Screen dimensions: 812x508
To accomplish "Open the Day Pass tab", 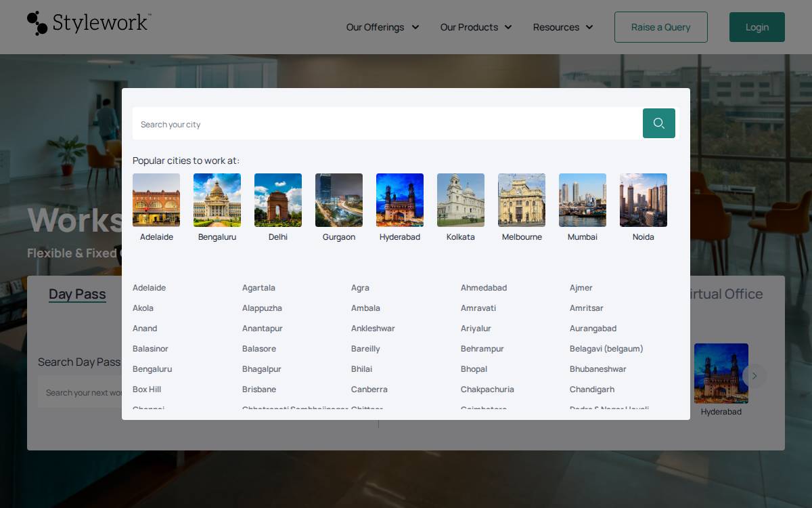I will tap(77, 294).
